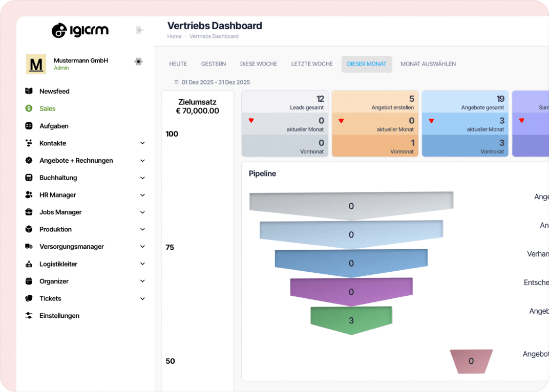Follow the Home breadcrumb link

[174, 36]
